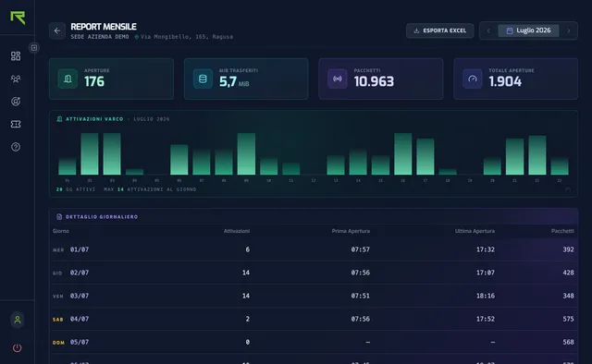592x364 pixels.
Task: Open the Luglio 2026 date picker
Action: pos(528,30)
